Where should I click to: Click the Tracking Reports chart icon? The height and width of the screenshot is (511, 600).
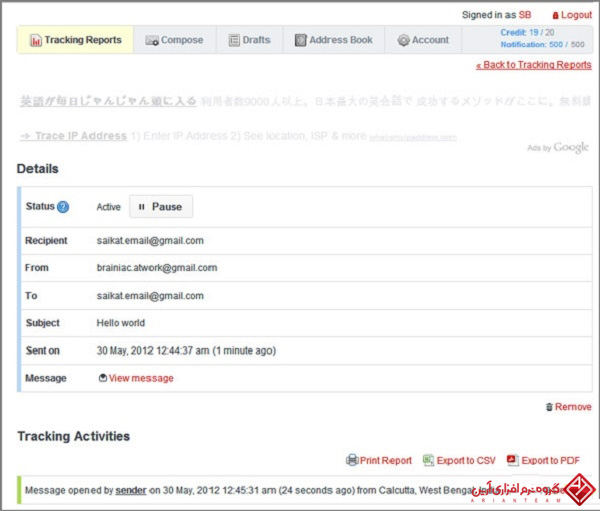[36, 40]
